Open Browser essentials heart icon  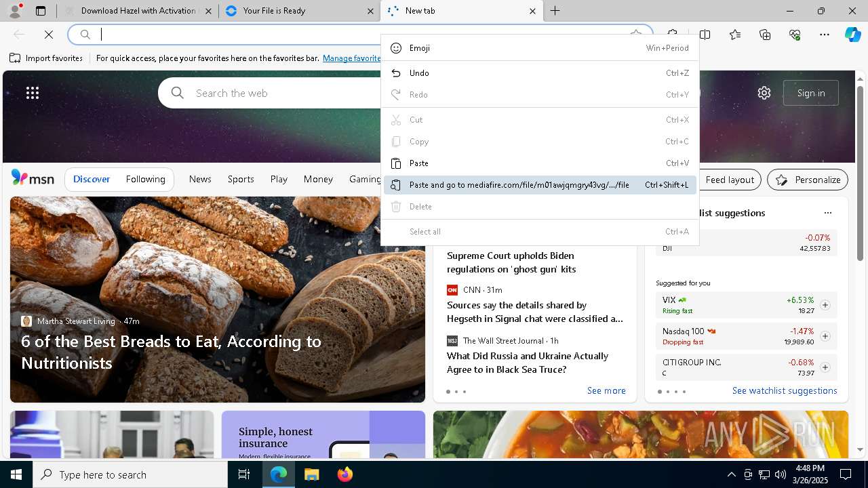pos(795,35)
